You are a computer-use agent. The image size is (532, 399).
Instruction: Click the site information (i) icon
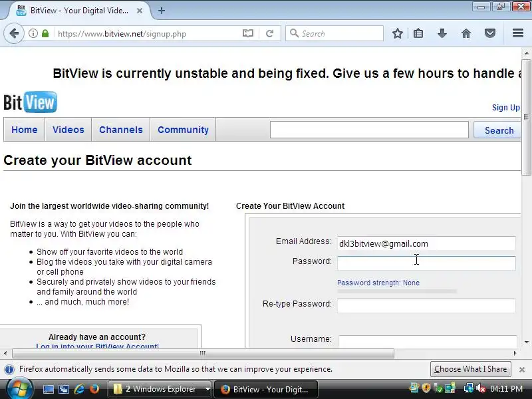(x=33, y=33)
